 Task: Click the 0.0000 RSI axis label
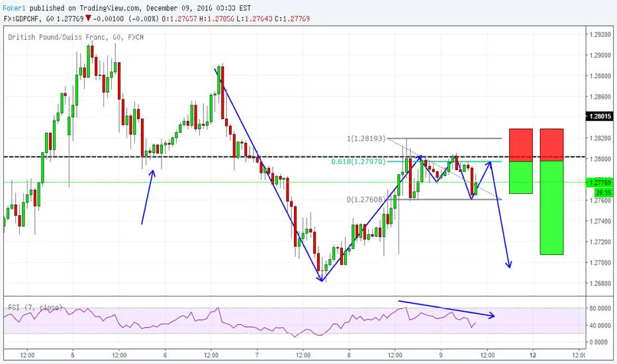pyautogui.click(x=600, y=342)
